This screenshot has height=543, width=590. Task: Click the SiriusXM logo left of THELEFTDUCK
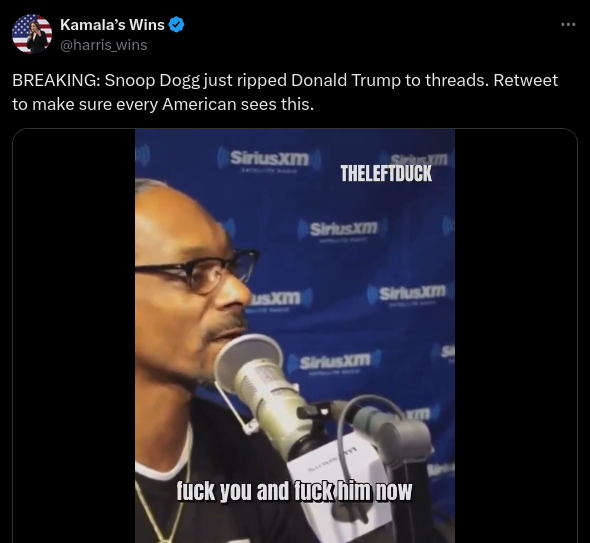(x=269, y=158)
